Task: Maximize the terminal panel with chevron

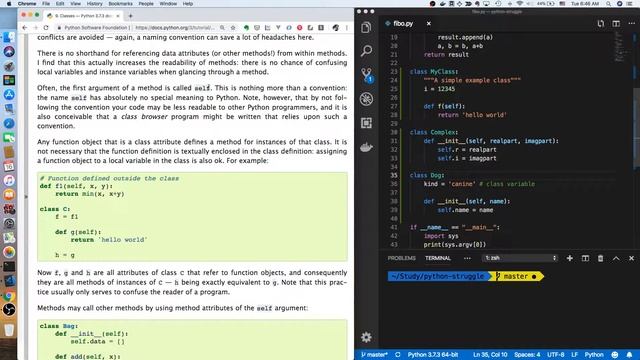Action: tap(616, 258)
